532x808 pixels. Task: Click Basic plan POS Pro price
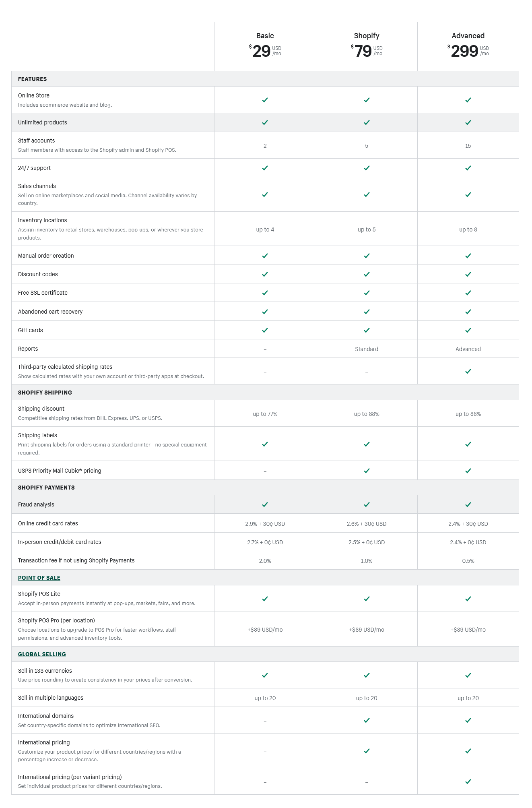(x=265, y=630)
